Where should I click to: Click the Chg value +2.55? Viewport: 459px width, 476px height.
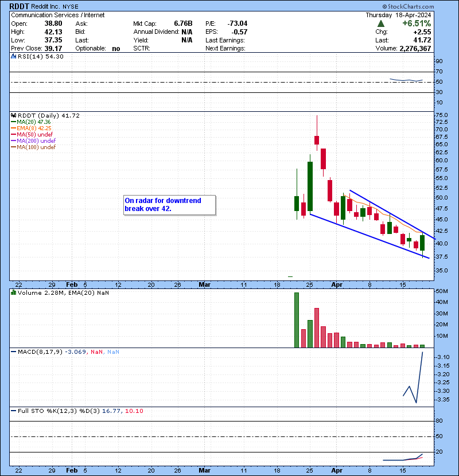422,32
